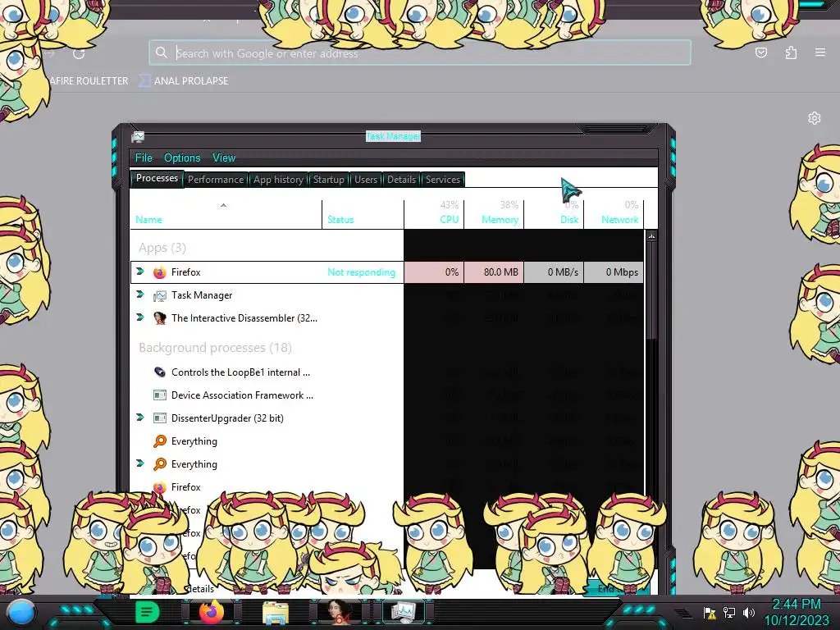Screen dimensions: 840x630
Task: Open the File menu in Task Manager
Action: click(x=143, y=158)
